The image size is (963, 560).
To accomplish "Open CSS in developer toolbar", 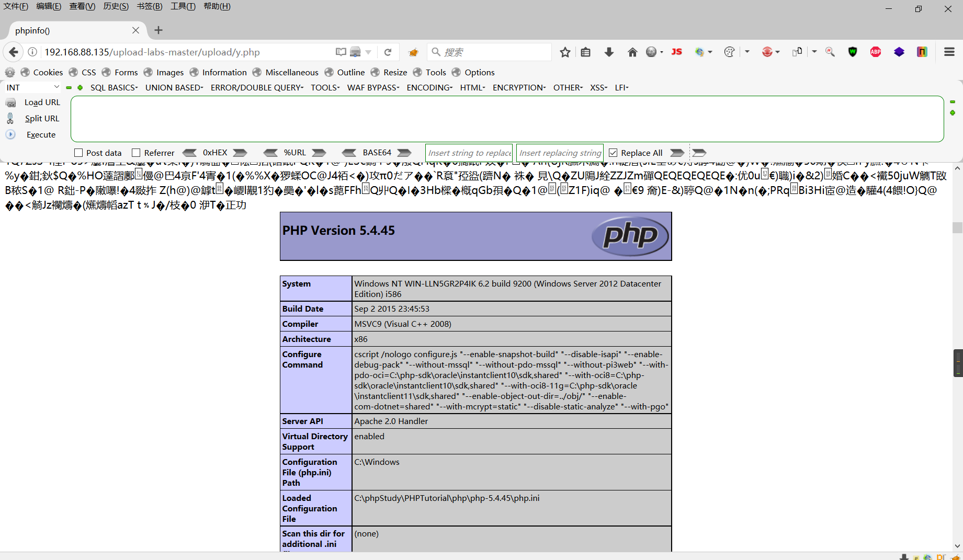I will tap(83, 72).
